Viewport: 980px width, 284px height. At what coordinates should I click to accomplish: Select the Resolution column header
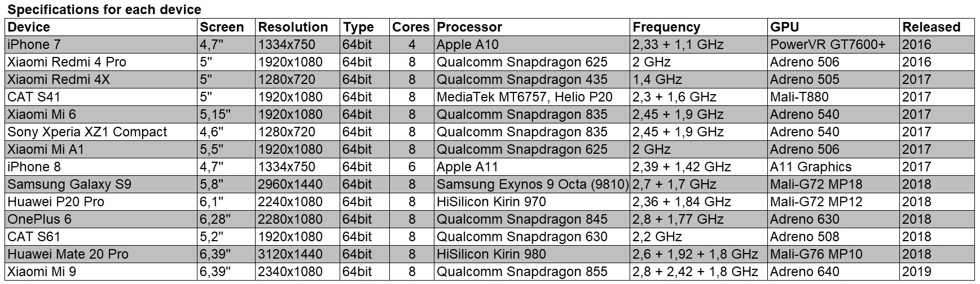pos(293,27)
